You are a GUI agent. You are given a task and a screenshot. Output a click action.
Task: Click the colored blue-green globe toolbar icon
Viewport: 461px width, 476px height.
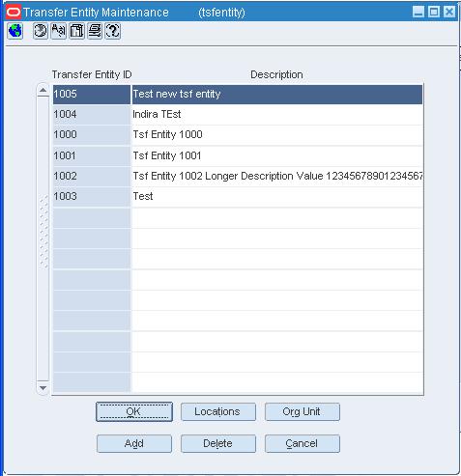click(x=14, y=31)
